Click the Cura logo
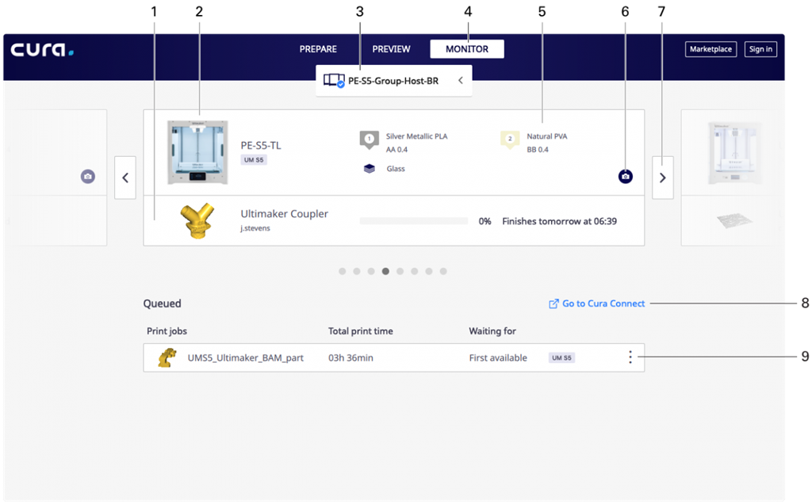812x504 pixels. pos(42,50)
